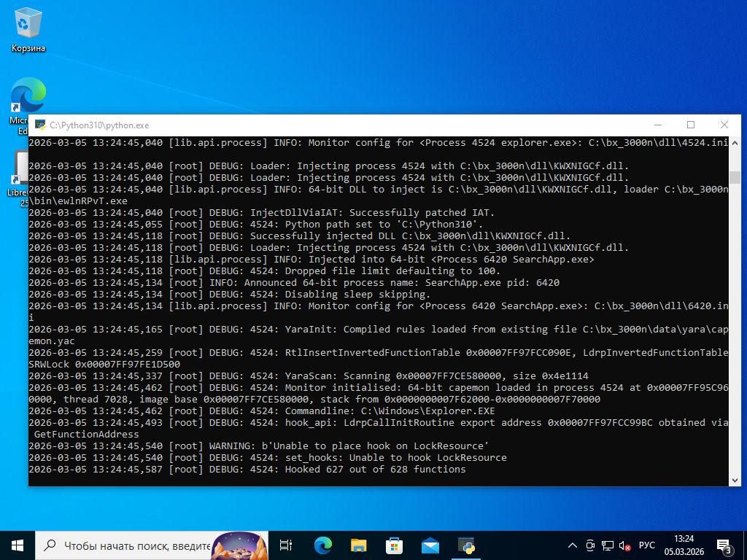Viewport: 747px width, 560px height.
Task: Click the console scrollbar up arrow
Action: (x=735, y=142)
